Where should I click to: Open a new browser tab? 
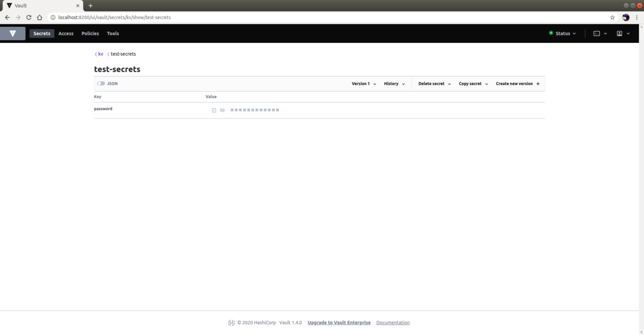pos(90,5)
